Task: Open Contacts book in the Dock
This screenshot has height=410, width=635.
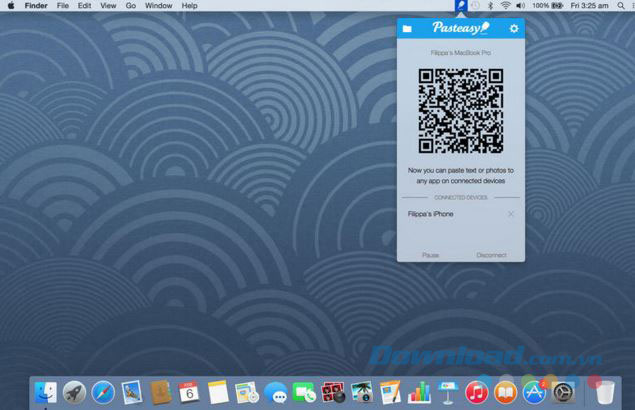Action: tap(160, 392)
